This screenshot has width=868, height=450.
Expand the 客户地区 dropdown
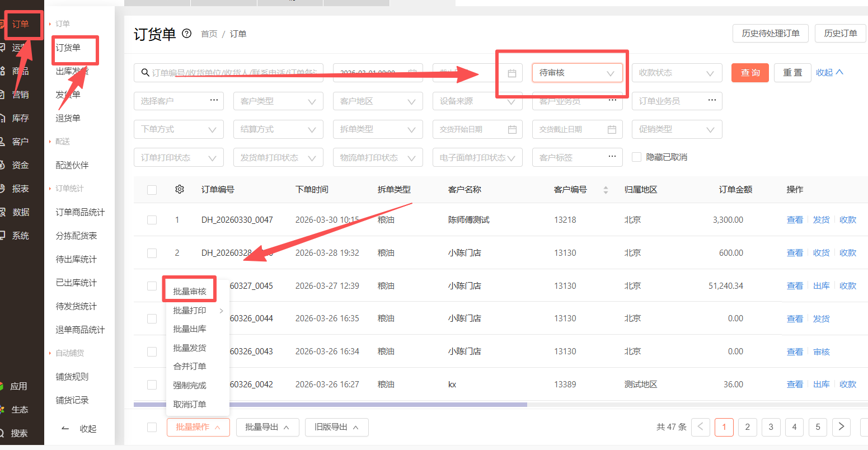coord(378,101)
